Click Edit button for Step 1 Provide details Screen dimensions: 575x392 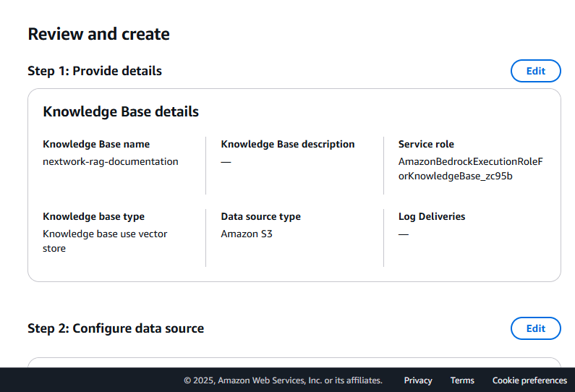[x=535, y=71]
